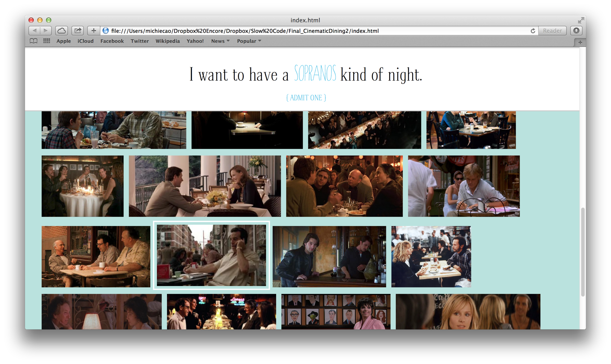This screenshot has height=364, width=611.
Task: Click the Share icon in toolbar
Action: click(x=77, y=31)
